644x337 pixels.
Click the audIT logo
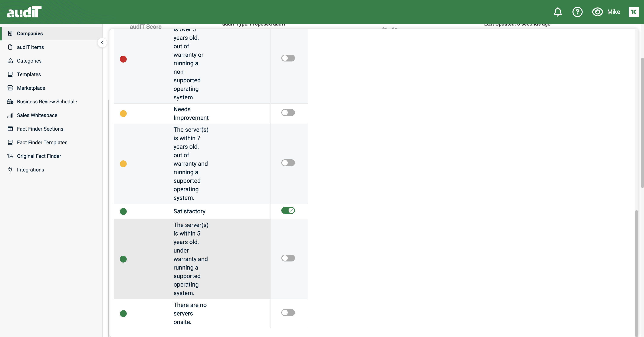24,12
